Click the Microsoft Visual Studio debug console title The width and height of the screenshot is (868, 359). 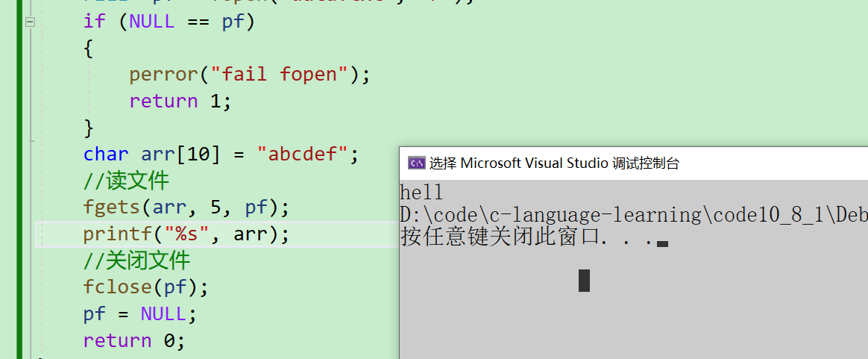pyautogui.click(x=554, y=163)
